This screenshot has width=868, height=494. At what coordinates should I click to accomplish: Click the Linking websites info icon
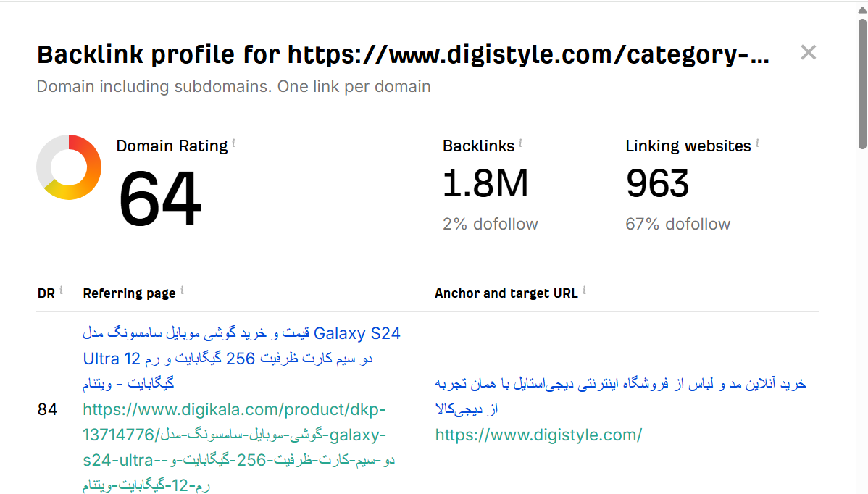coord(758,144)
